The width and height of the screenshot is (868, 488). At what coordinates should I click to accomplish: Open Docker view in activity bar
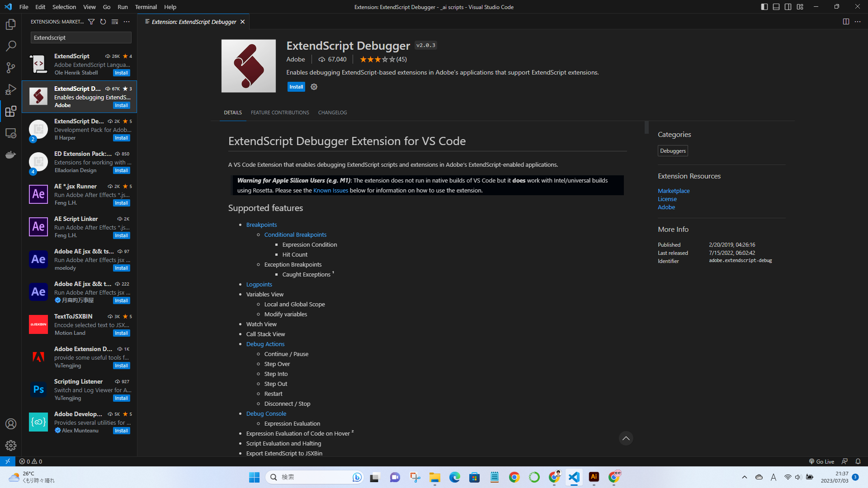coord(11,155)
